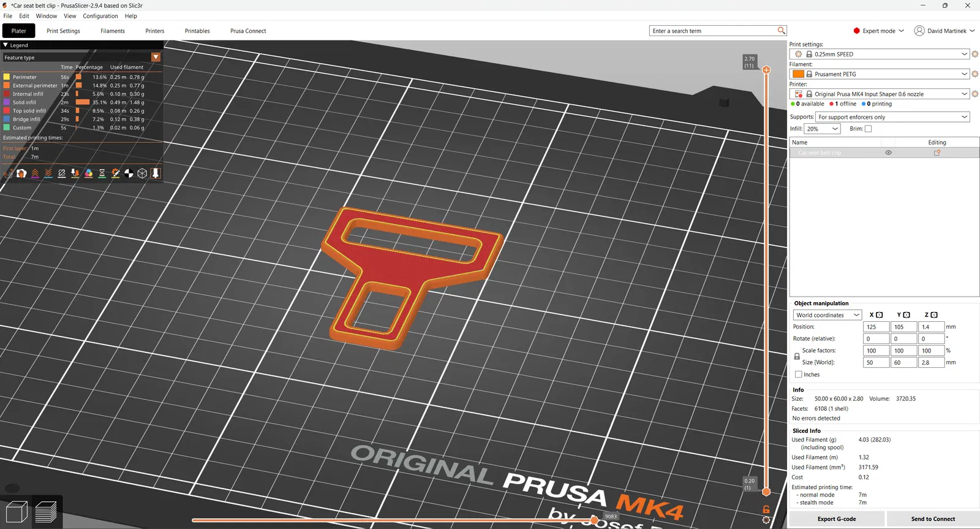
Task: Toggle the Brim checkbox
Action: [868, 129]
